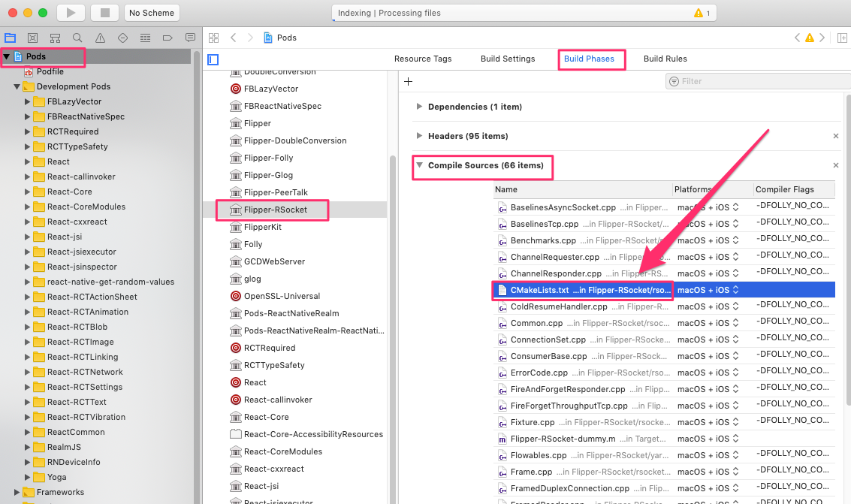Open the Debug navigator icon
Screen dimensions: 851x504
145,38
